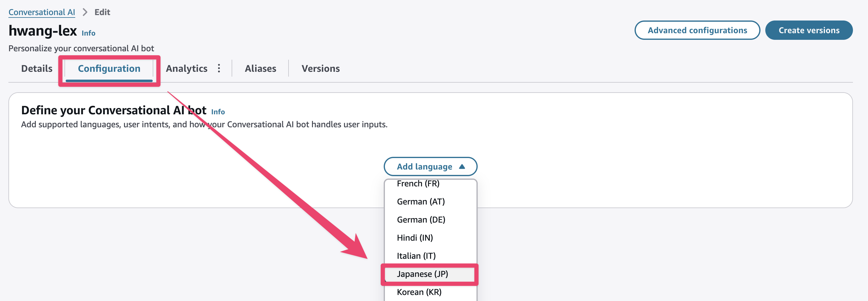Open Advanced configurations

(x=697, y=30)
